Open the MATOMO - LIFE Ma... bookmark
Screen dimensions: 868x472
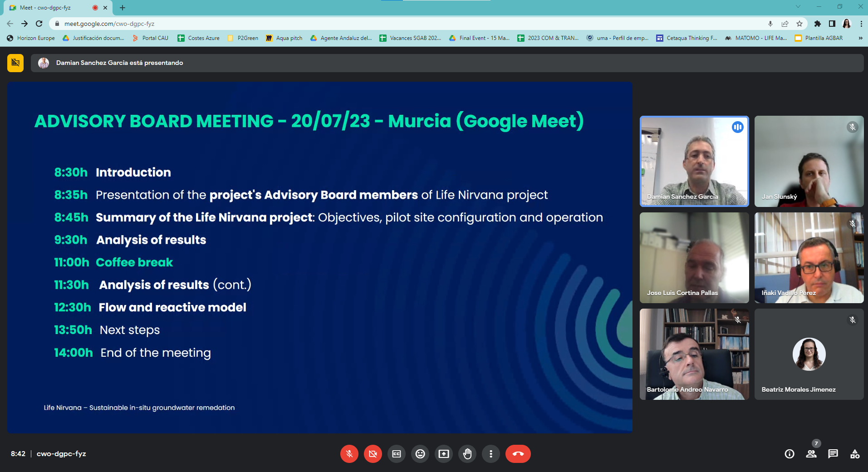pyautogui.click(x=756, y=38)
